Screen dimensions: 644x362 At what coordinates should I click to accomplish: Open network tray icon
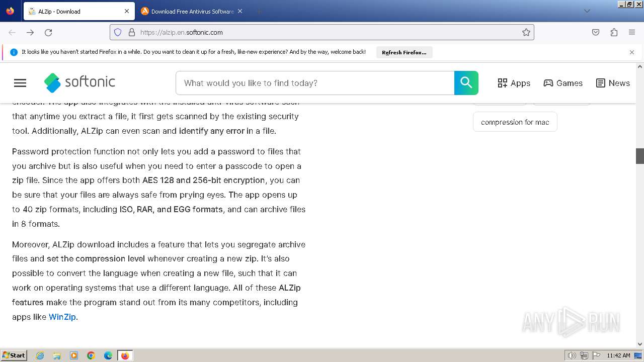(x=584, y=355)
